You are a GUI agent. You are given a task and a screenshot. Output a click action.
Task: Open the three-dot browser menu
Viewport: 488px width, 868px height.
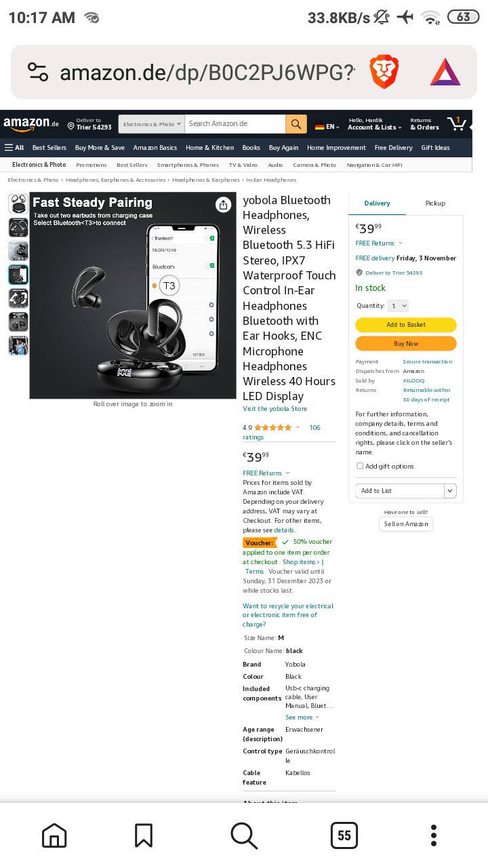point(434,835)
